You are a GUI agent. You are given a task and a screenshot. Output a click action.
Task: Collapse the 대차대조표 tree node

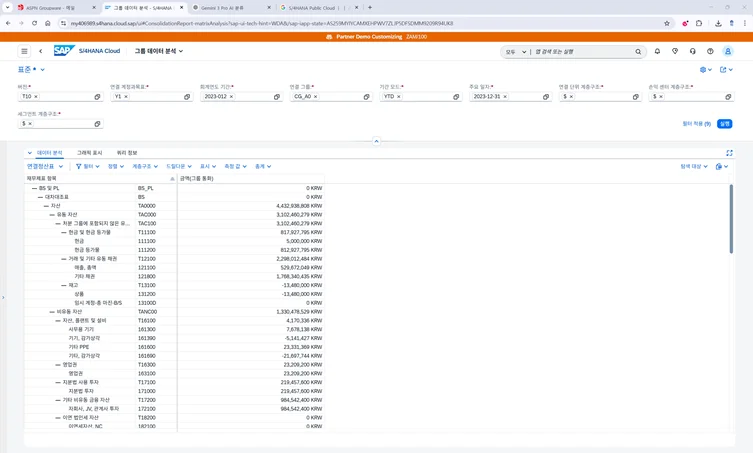[x=40, y=197]
